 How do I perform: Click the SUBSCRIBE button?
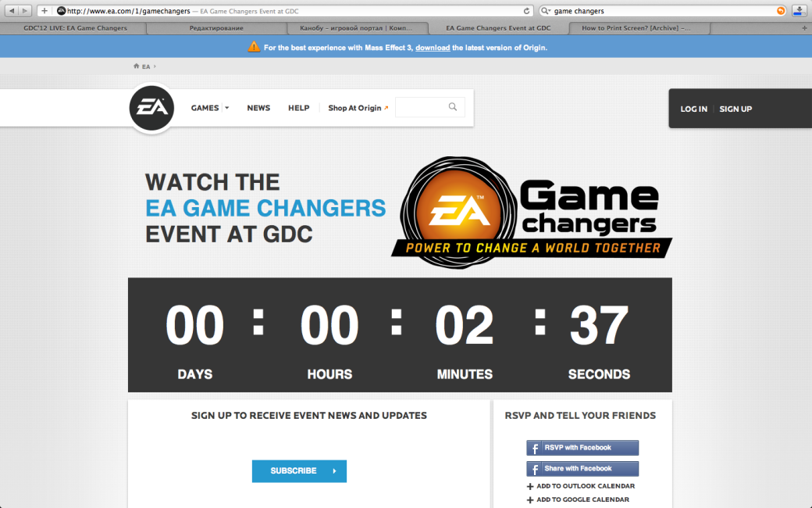[x=299, y=470]
